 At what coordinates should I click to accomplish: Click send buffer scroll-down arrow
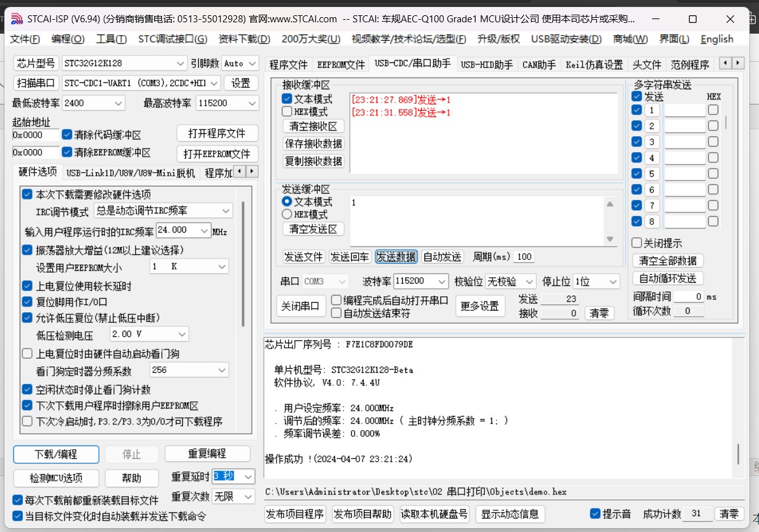[x=610, y=239]
